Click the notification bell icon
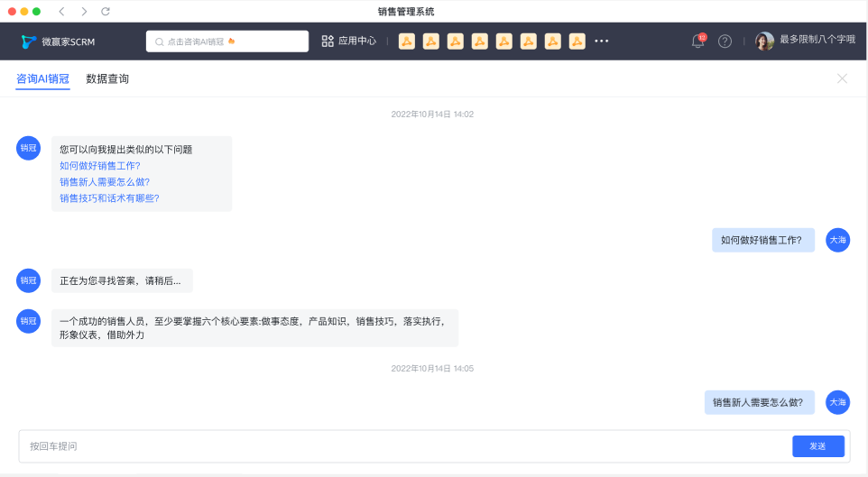The image size is (868, 477). point(697,41)
